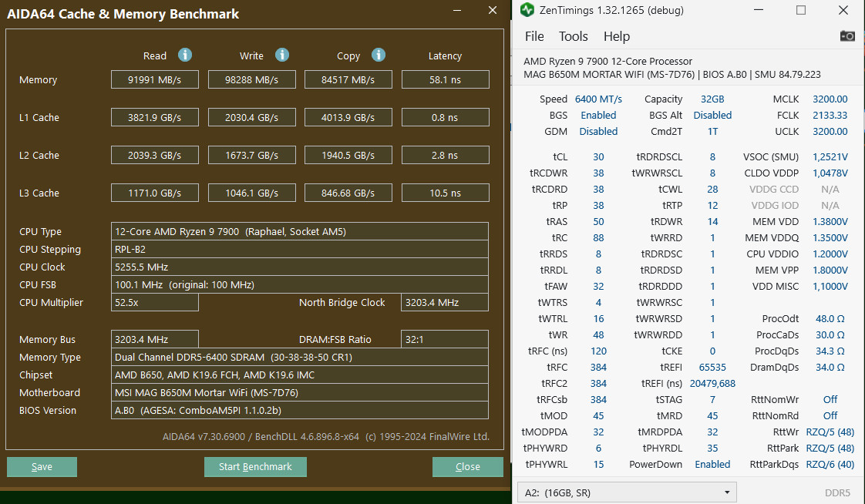The height and width of the screenshot is (504, 865).
Task: Click the Memory Read value 91991 MB/s
Action: click(154, 79)
